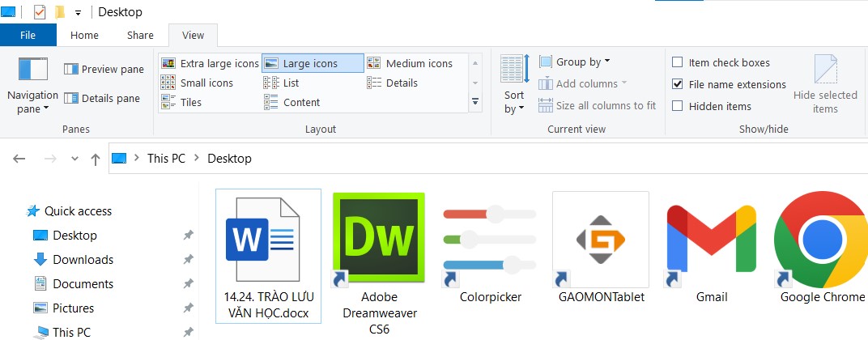
Task: Select List layout
Action: click(282, 83)
